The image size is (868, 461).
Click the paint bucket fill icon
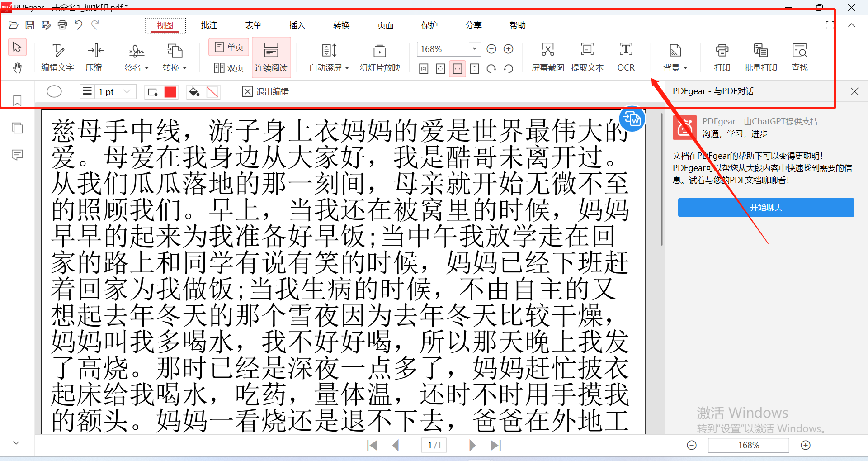tap(194, 92)
